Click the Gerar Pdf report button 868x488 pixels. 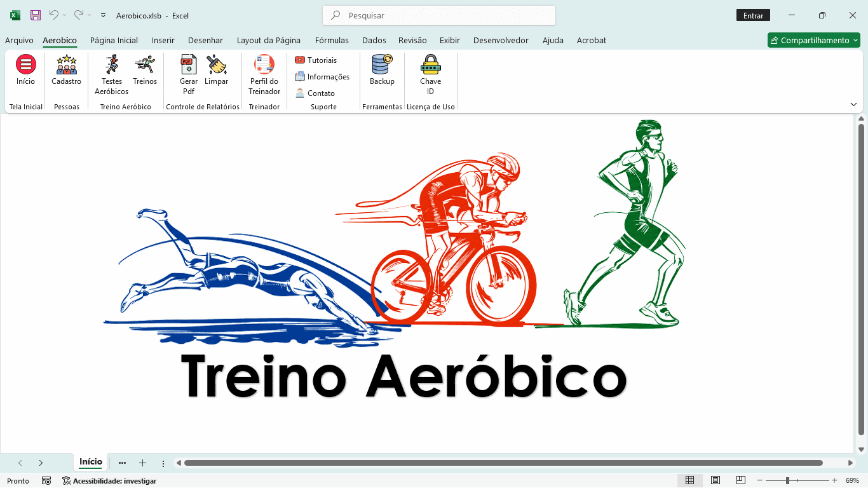click(189, 75)
